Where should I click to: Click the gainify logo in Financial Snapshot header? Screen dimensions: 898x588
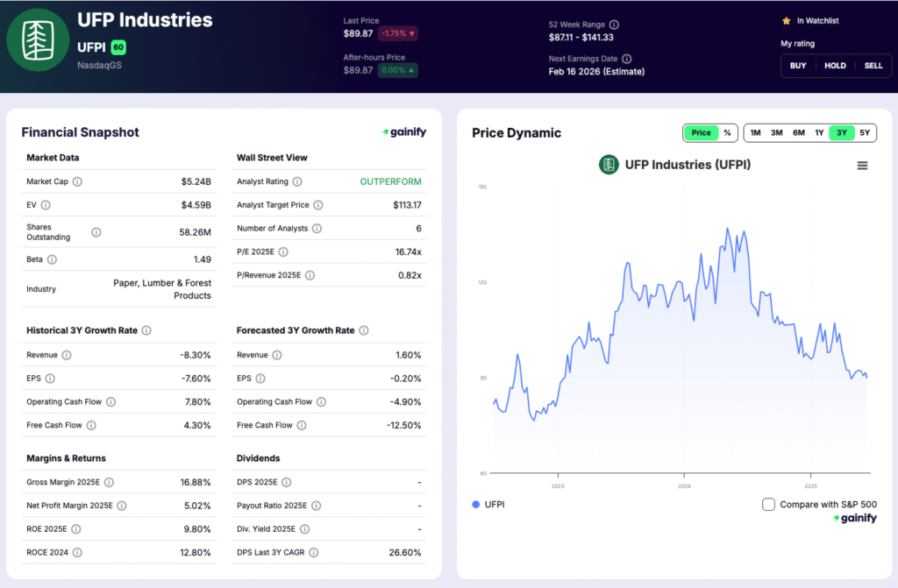pos(403,131)
